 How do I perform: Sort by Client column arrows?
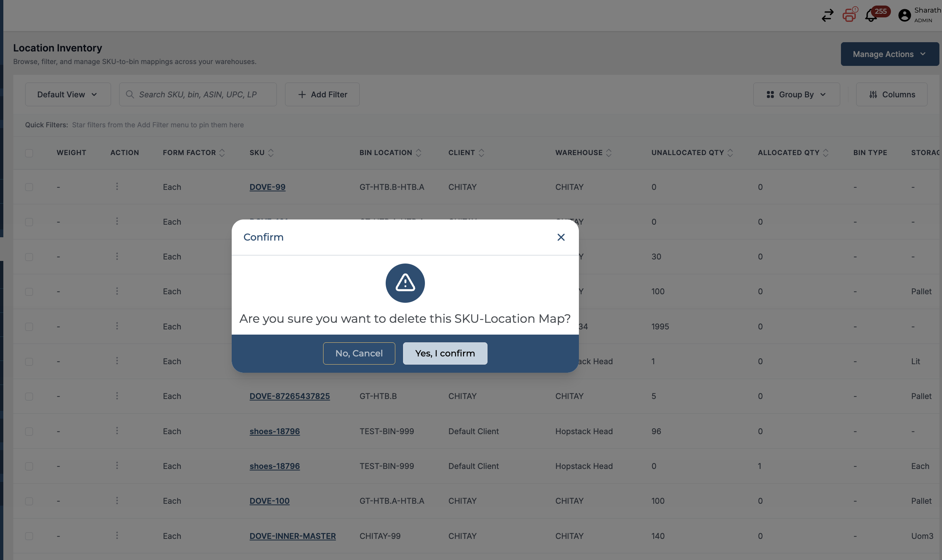481,152
